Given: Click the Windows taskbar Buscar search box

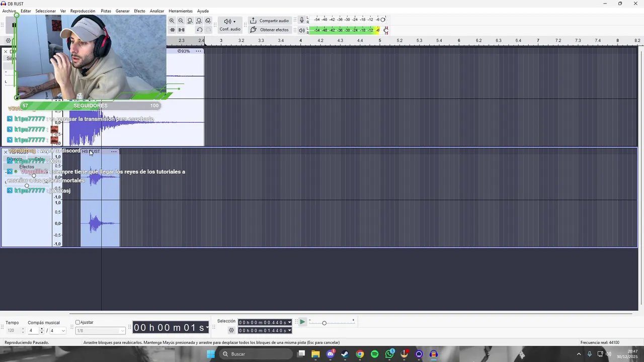Looking at the screenshot, I should pos(255,354).
